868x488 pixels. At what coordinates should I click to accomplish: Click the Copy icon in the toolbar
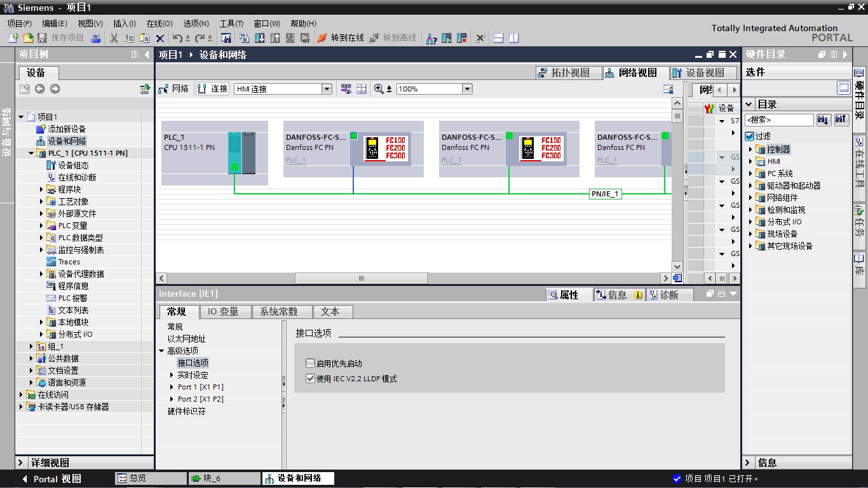tap(129, 38)
